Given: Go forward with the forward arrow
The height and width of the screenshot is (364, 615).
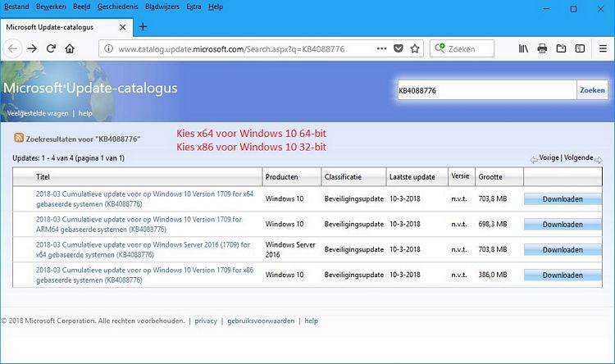Looking at the screenshot, I should click(32, 48).
